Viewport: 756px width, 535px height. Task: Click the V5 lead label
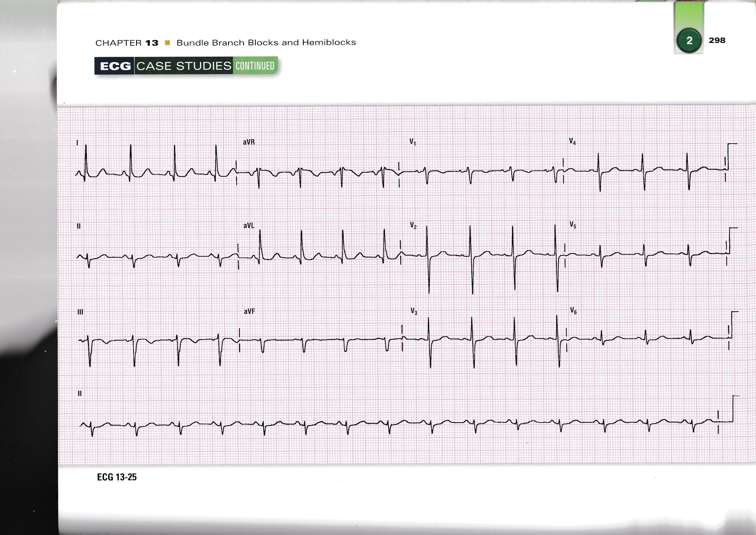(573, 225)
